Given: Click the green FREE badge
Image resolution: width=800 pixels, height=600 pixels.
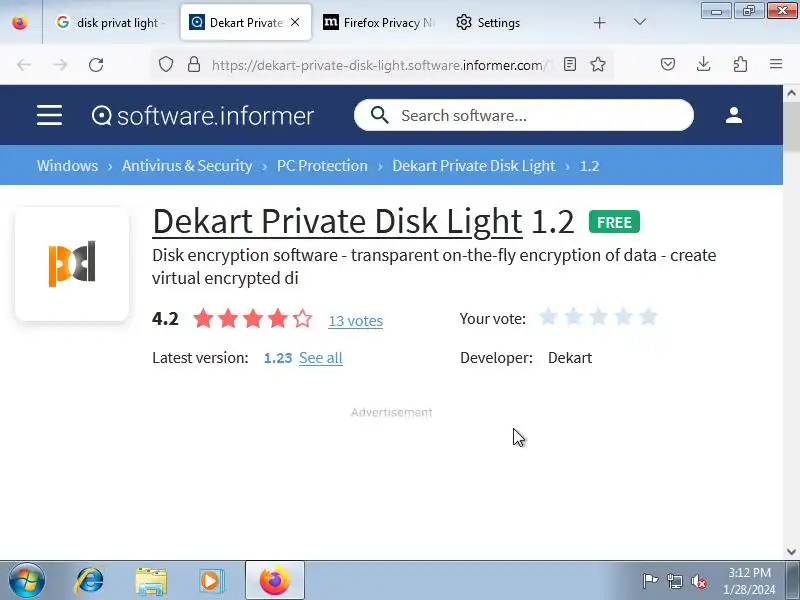Looking at the screenshot, I should click(614, 222).
